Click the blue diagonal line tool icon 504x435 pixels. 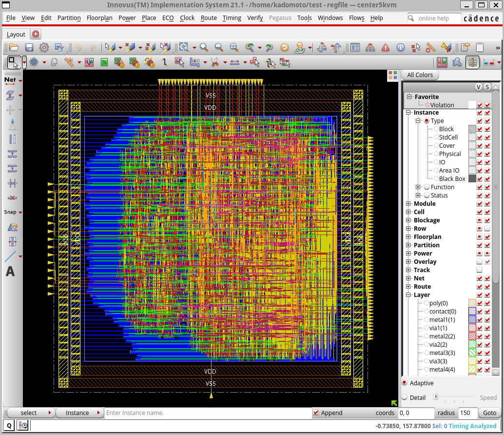(10, 256)
